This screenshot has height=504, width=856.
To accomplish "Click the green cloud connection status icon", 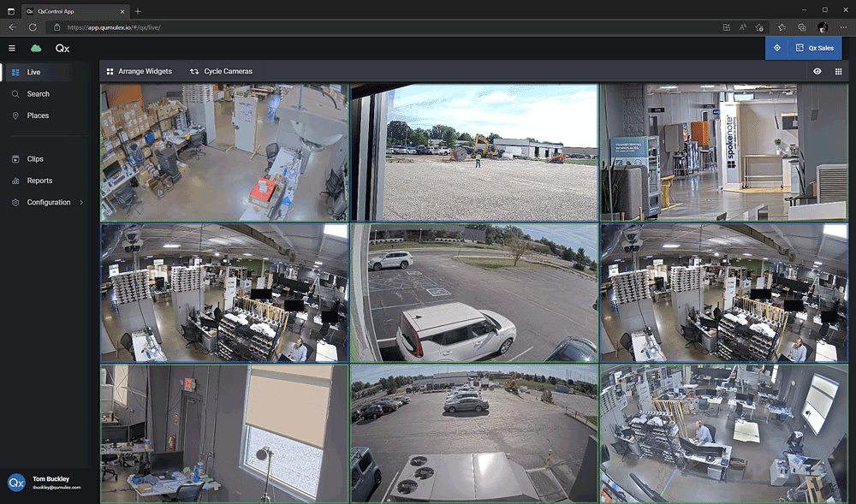I will pos(35,49).
